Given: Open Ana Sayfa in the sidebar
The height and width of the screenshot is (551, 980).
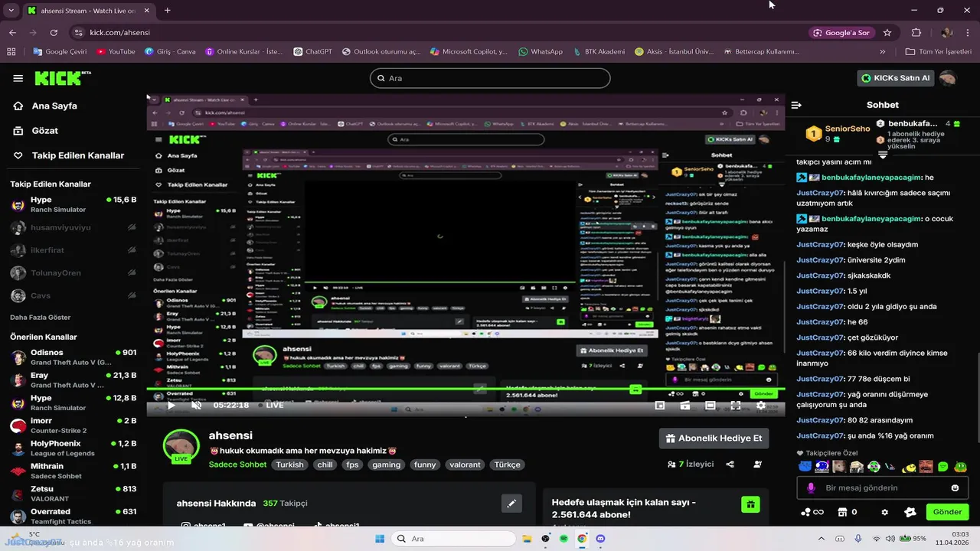Looking at the screenshot, I should (x=54, y=106).
